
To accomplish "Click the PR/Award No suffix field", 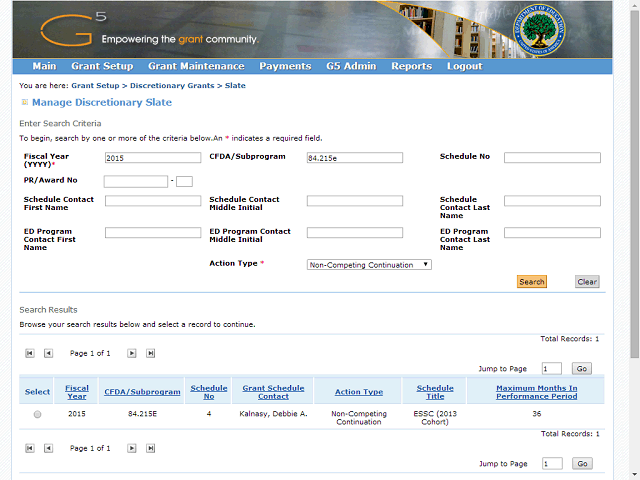I will coord(184,182).
